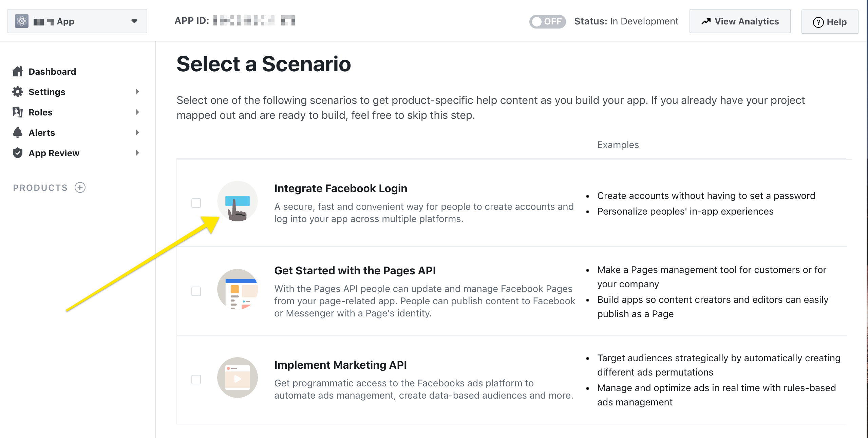Expand the Settings submenu arrow

[137, 92]
